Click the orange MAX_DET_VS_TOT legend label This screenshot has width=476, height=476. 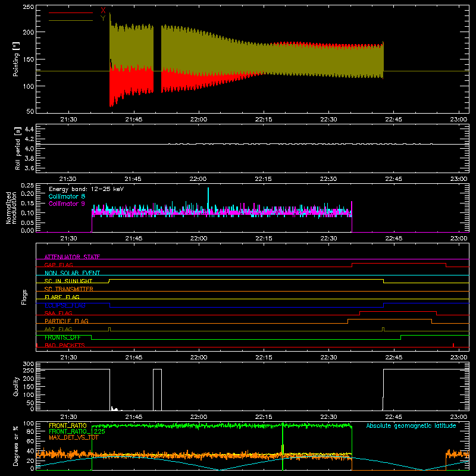(73, 437)
